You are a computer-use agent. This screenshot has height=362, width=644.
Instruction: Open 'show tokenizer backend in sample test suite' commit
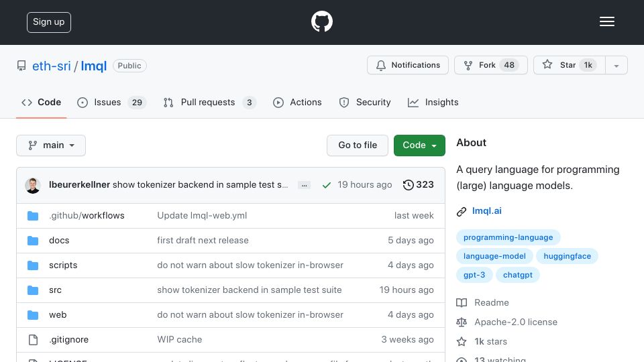click(x=250, y=290)
